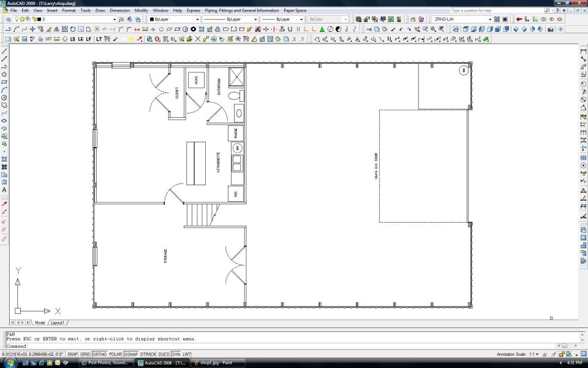Screen dimensions: 588x368
Task: Open Post Photos taskbar window
Action: coord(106,362)
